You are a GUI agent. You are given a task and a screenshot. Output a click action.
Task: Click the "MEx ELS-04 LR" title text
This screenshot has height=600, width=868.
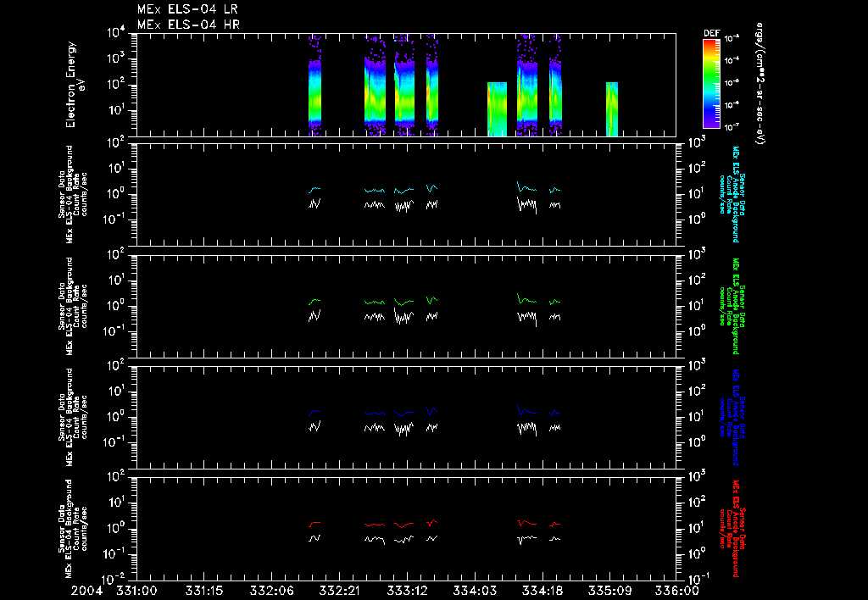click(x=187, y=9)
